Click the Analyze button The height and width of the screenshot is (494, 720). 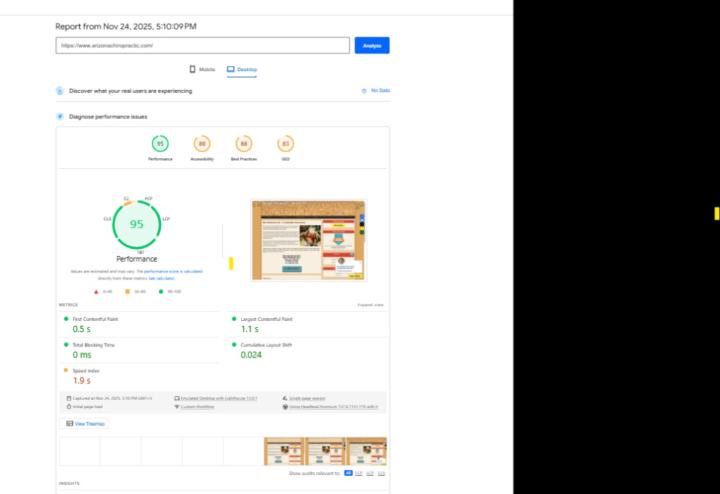(x=372, y=45)
